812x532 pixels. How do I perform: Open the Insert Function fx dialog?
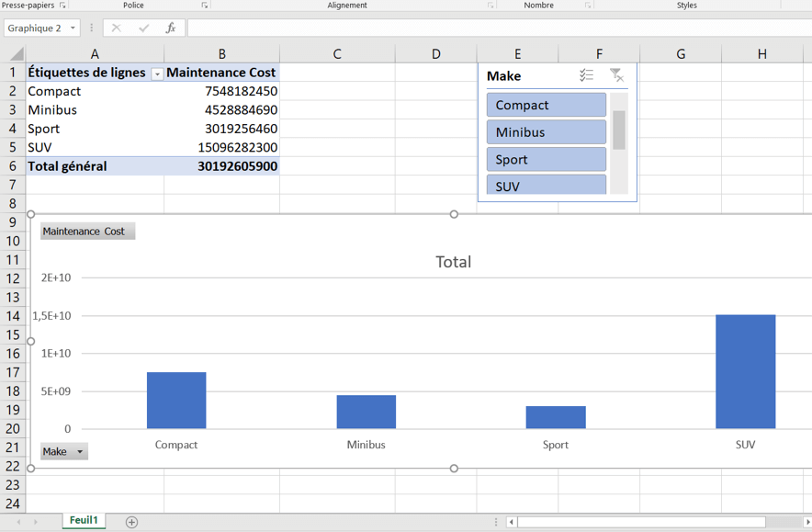[x=170, y=28]
